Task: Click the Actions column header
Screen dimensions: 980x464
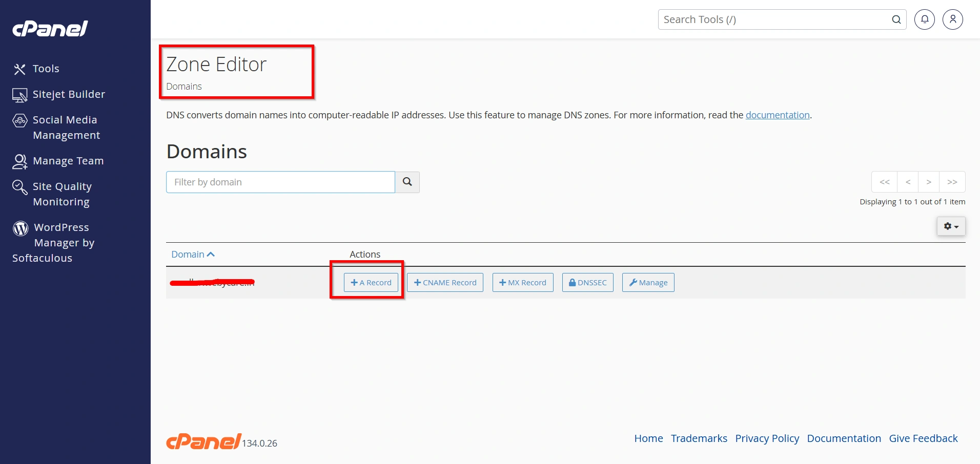Action: tap(365, 255)
